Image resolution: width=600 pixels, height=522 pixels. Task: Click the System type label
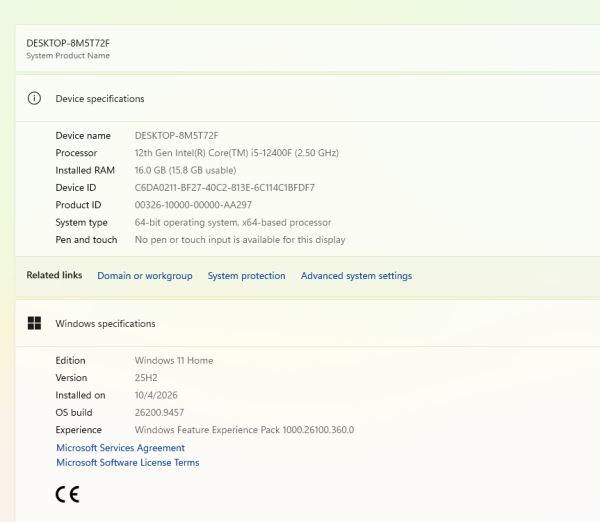click(81, 222)
